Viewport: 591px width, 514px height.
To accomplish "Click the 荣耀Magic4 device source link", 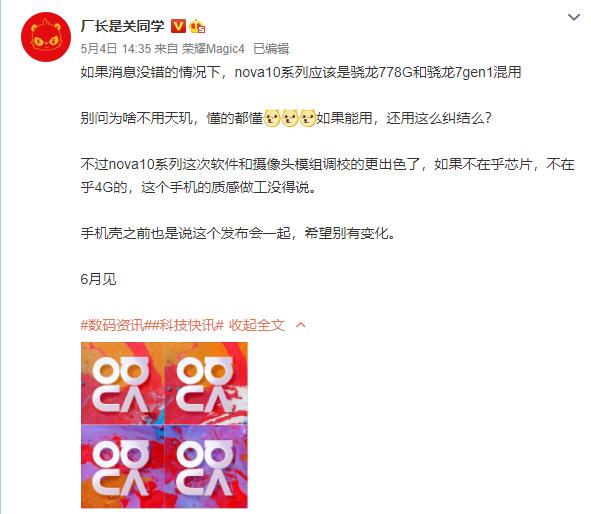I will (x=213, y=49).
